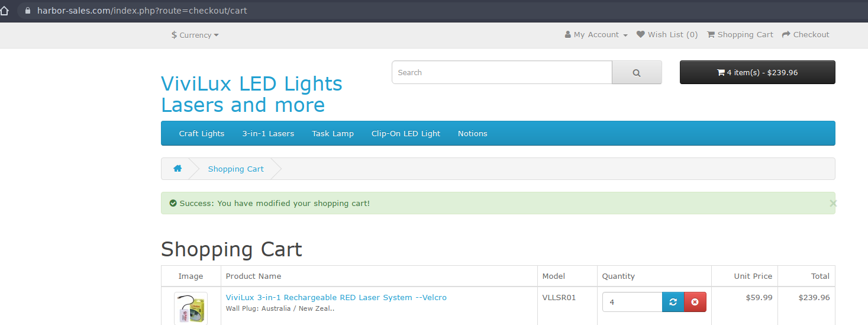
Task: Go to Checkout link
Action: [806, 35]
